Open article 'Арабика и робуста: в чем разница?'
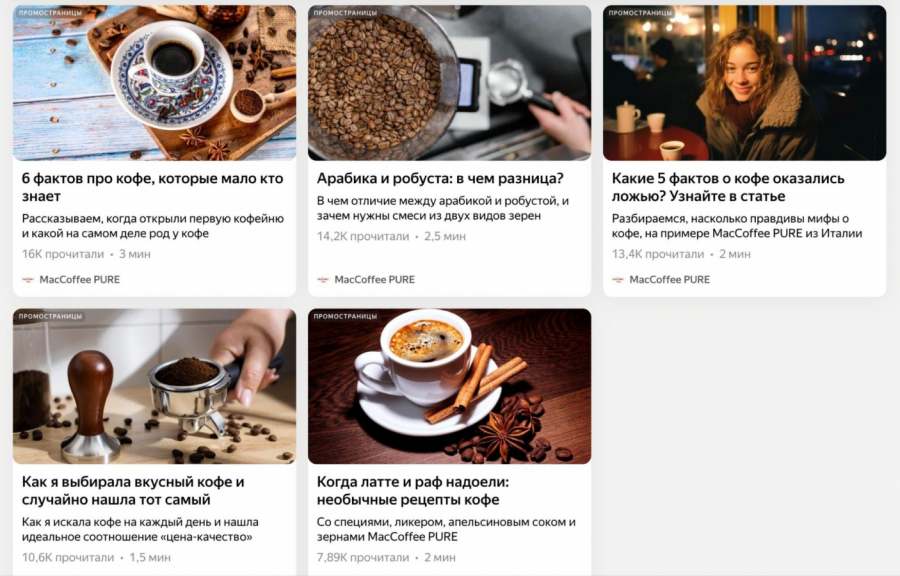900x576 pixels. click(x=440, y=178)
